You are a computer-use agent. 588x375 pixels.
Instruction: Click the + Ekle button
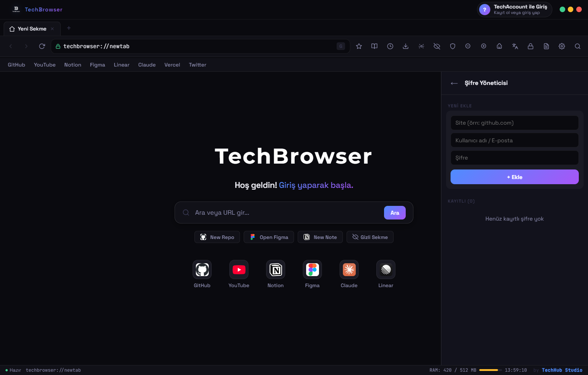point(514,177)
